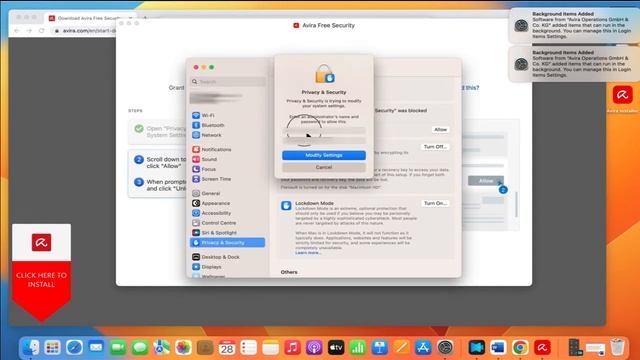This screenshot has height=360, width=640.
Task: Open Pages from the Dock
Action: [402, 347]
